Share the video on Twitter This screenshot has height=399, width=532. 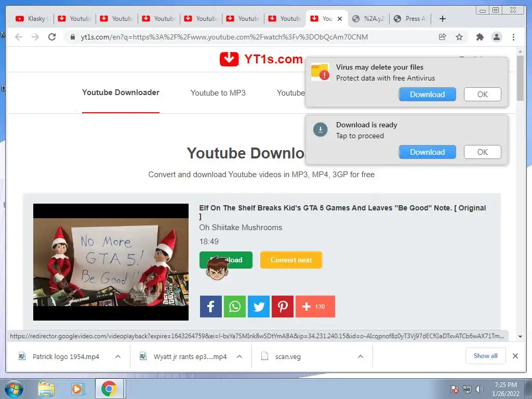coord(259,307)
